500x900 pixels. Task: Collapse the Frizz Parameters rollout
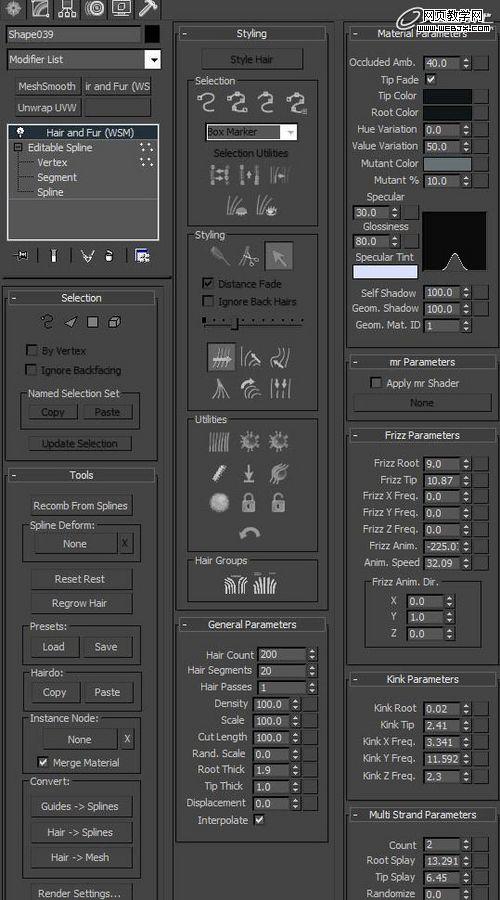coord(355,436)
